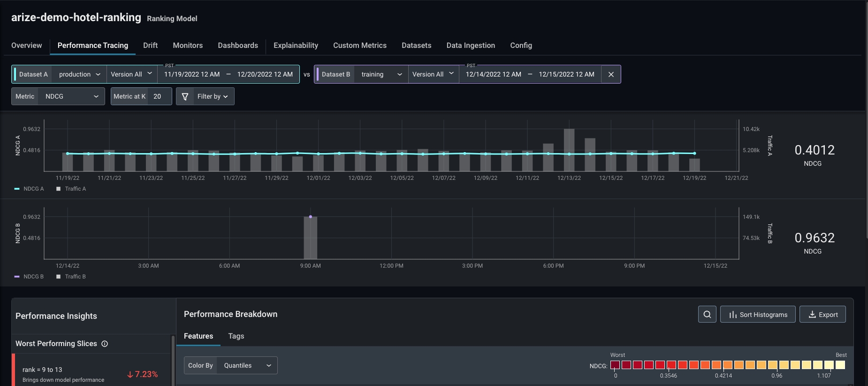
Task: Select the Features sub-tab
Action: 198,336
